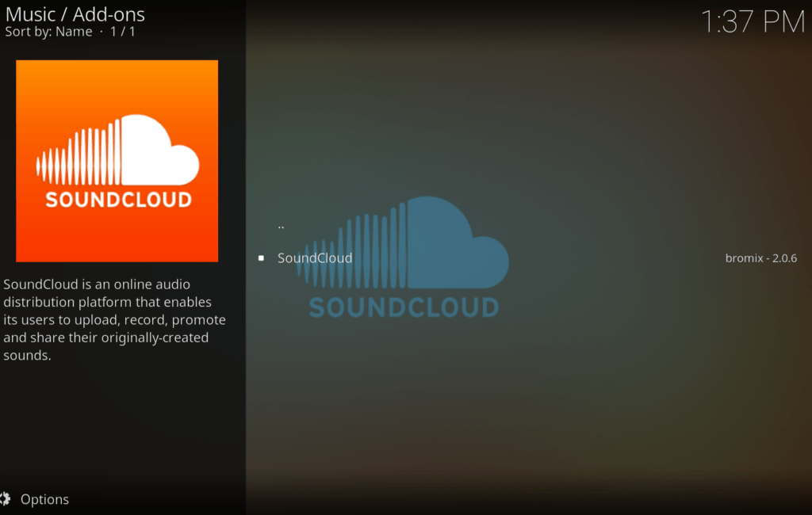
Task: Click the Options gear icon
Action: pos(5,499)
